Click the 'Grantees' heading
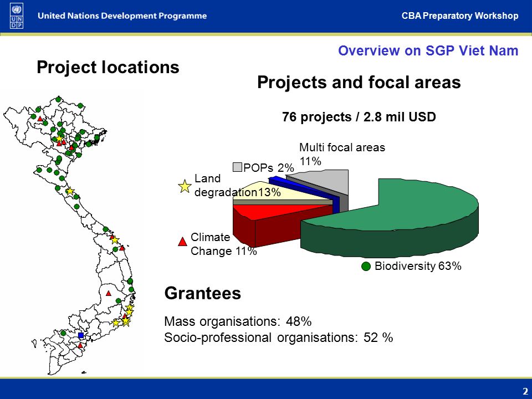 (x=203, y=293)
